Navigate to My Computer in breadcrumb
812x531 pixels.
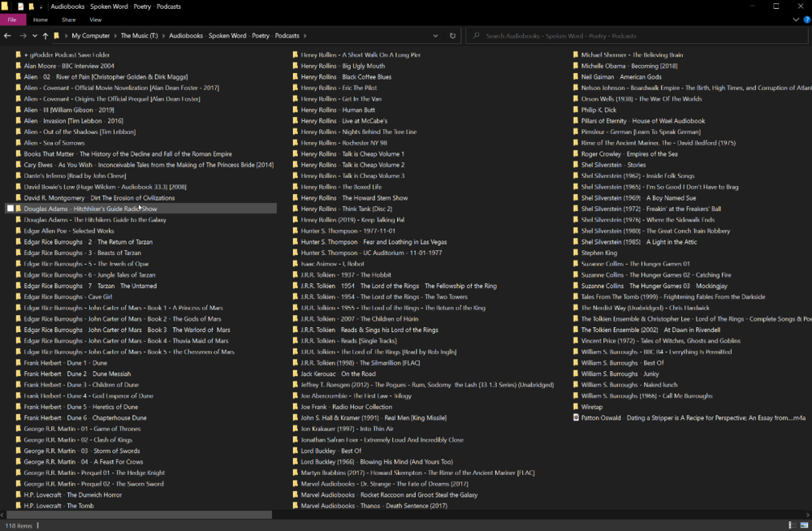90,36
